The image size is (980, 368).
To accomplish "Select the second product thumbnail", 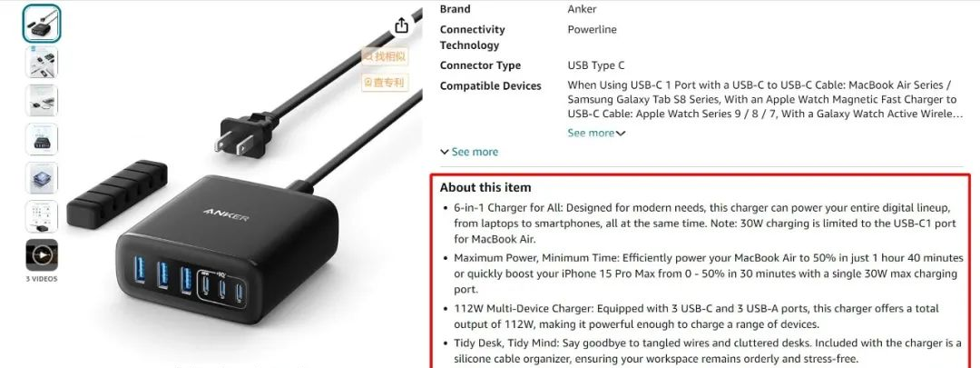I will (x=42, y=62).
